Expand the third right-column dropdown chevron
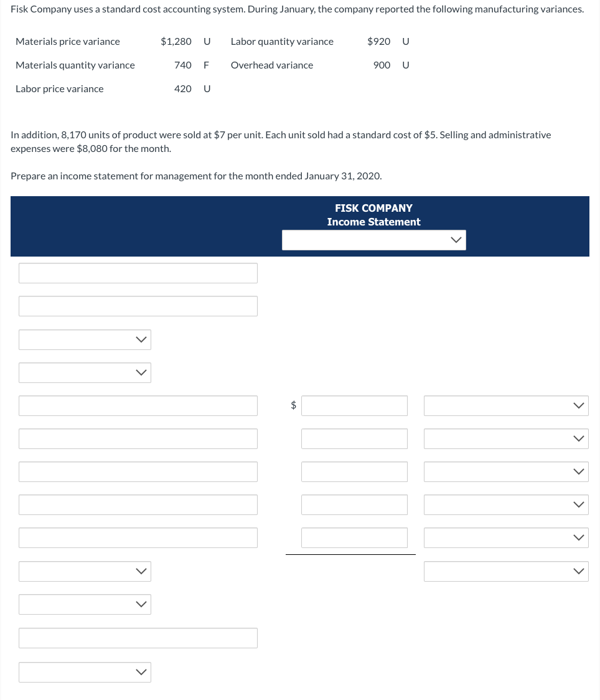This screenshot has width=600, height=700. click(578, 471)
